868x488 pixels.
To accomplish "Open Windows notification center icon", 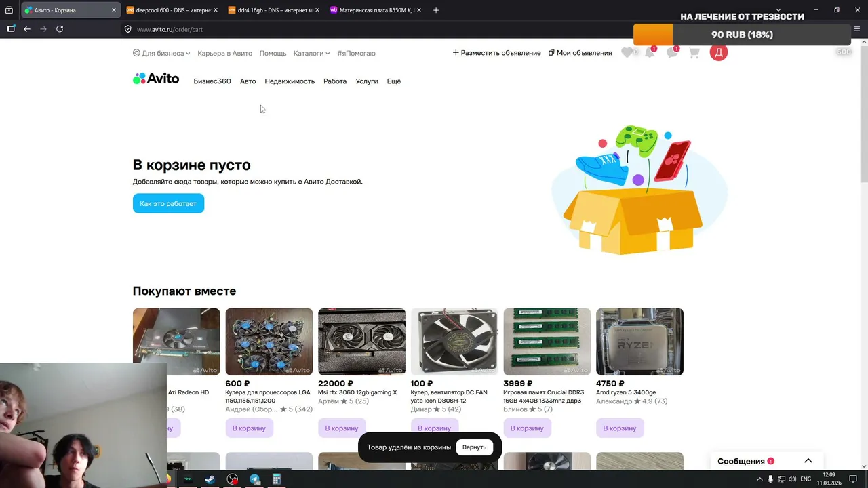I will [853, 479].
